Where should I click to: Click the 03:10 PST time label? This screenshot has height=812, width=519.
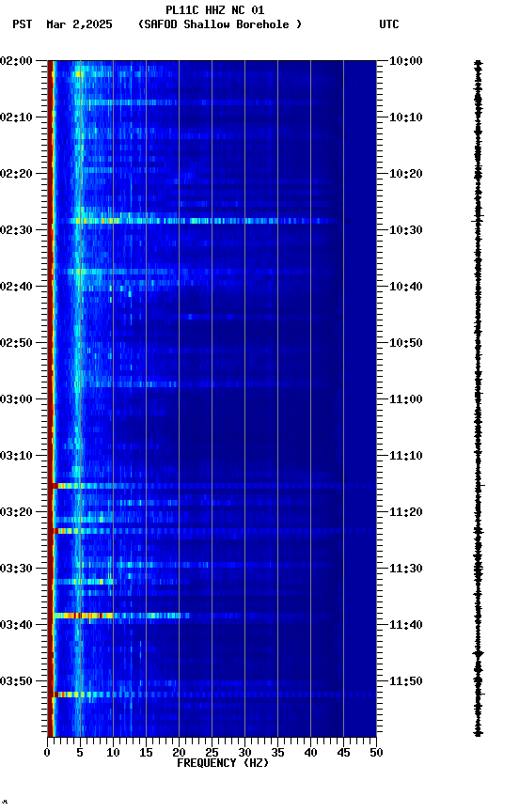[x=16, y=456]
